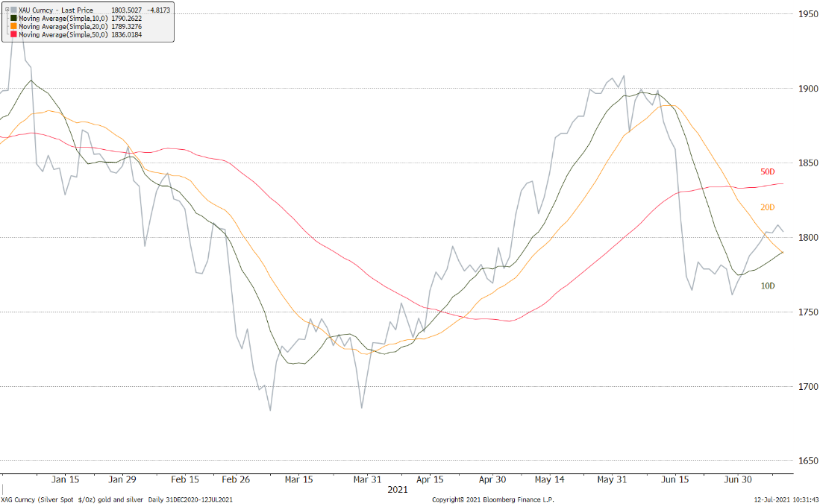The height and width of the screenshot is (504, 820).
Task: Collapse the XAU Curncy legend tree
Action: (6, 10)
